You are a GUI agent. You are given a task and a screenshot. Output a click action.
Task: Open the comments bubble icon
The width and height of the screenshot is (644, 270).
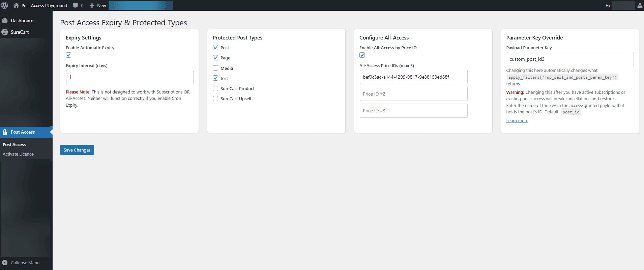click(x=76, y=5)
